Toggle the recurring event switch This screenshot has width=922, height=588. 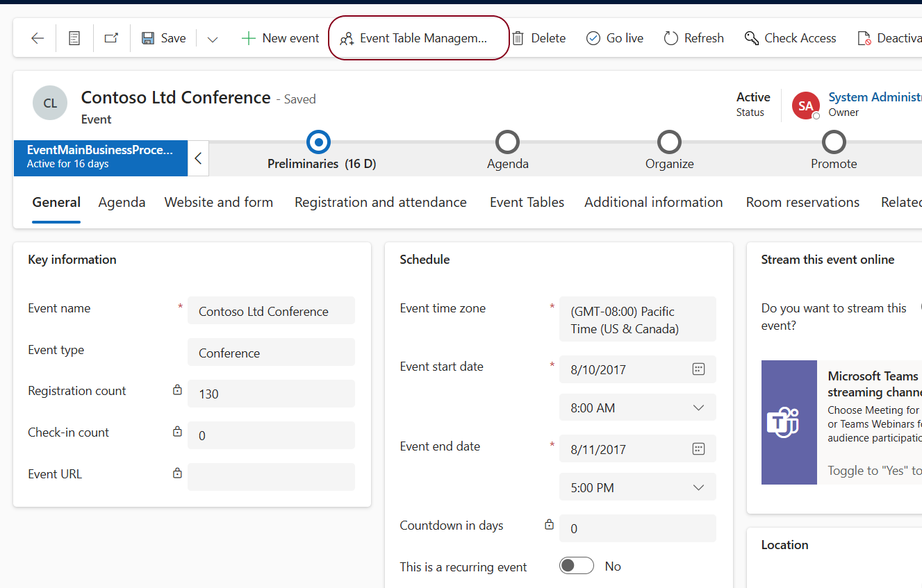click(577, 566)
